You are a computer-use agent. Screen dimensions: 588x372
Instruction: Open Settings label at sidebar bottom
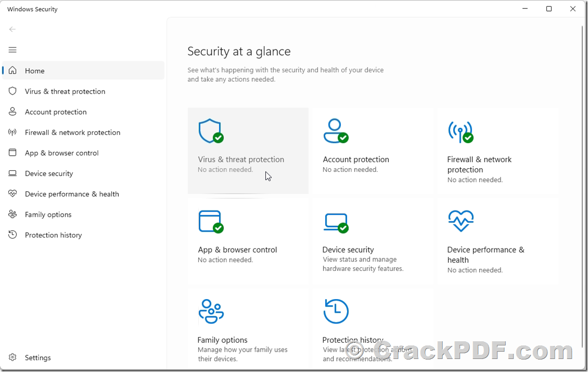37,358
